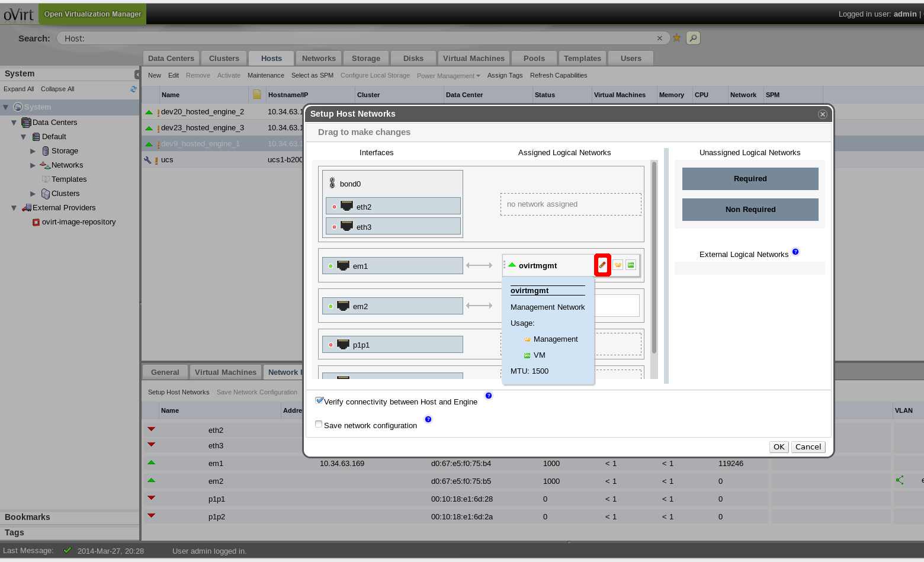Image resolution: width=924 pixels, height=562 pixels.
Task: Click help icon next to Save network configuration
Action: (x=428, y=419)
